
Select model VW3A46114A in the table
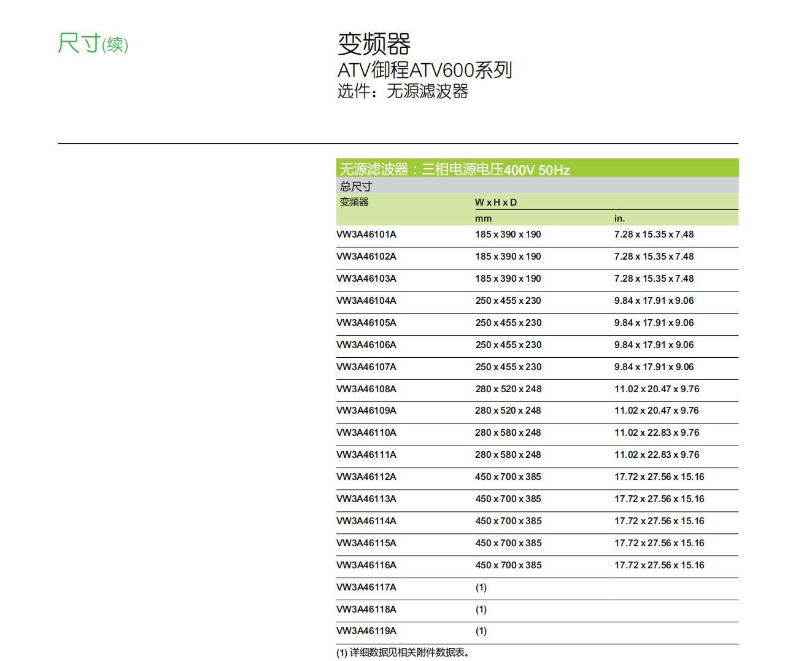coord(366,521)
